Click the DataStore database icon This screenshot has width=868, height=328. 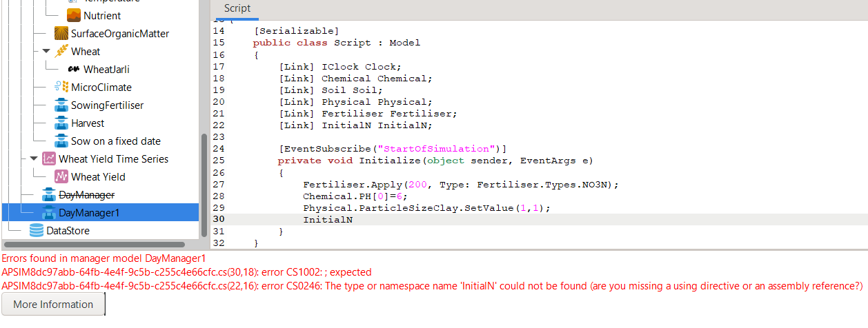[x=36, y=230]
